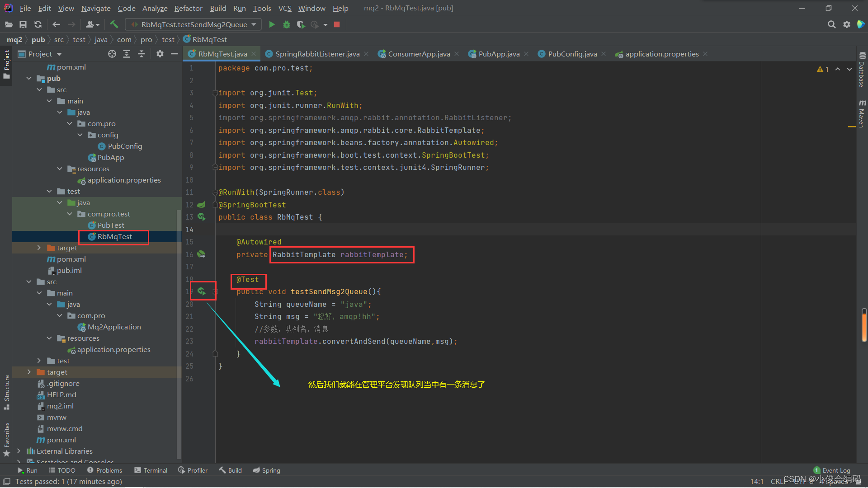The height and width of the screenshot is (488, 868).
Task: Open the Refactor menu
Action: [188, 8]
